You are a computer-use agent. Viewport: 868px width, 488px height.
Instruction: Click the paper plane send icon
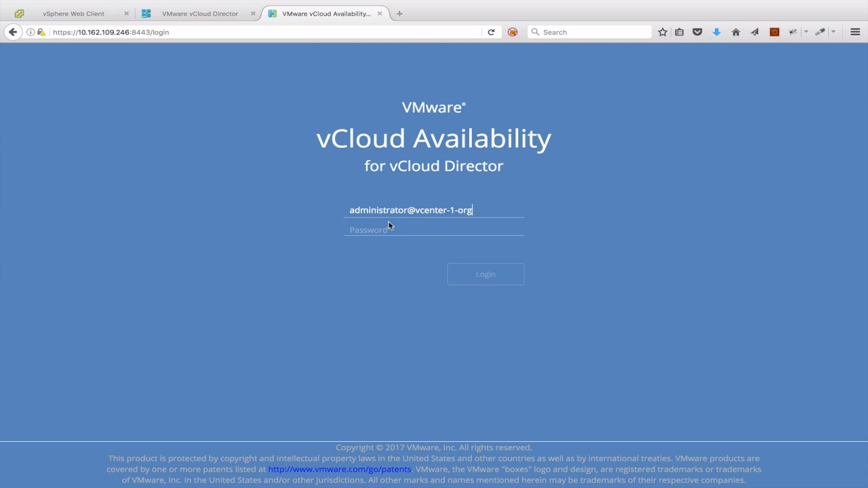(x=755, y=32)
